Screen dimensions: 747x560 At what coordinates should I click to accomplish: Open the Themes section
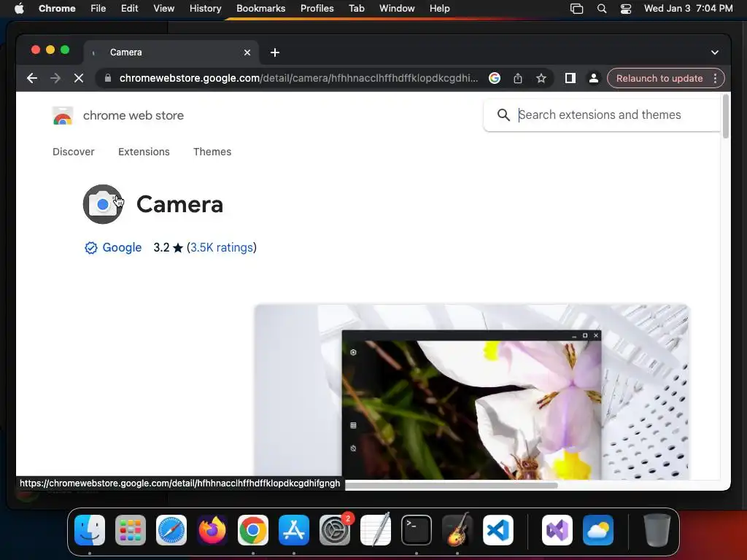[212, 152]
